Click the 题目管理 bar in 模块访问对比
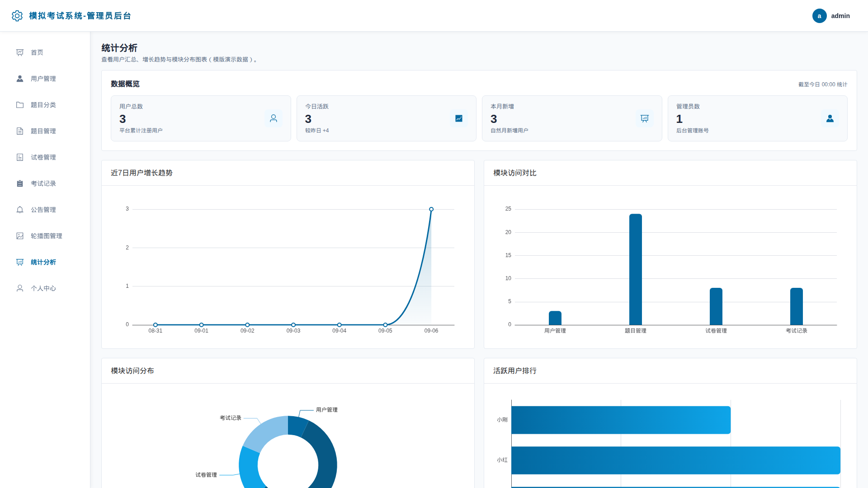This screenshot has width=868, height=488. point(636,269)
